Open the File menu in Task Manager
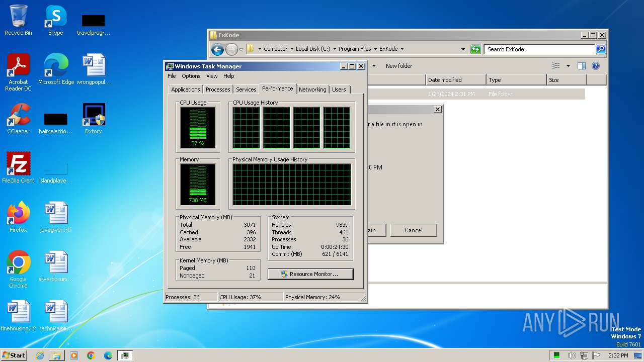The width and height of the screenshot is (644, 362). click(x=172, y=76)
